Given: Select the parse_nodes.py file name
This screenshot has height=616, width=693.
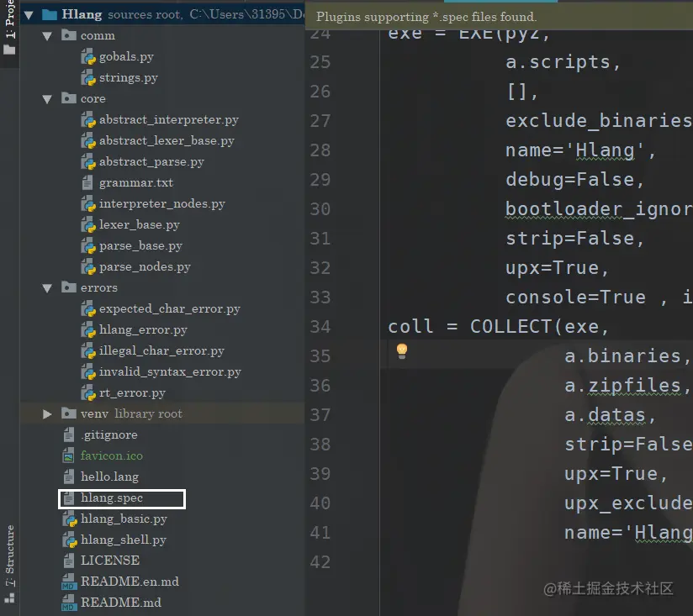Looking at the screenshot, I should (x=145, y=267).
